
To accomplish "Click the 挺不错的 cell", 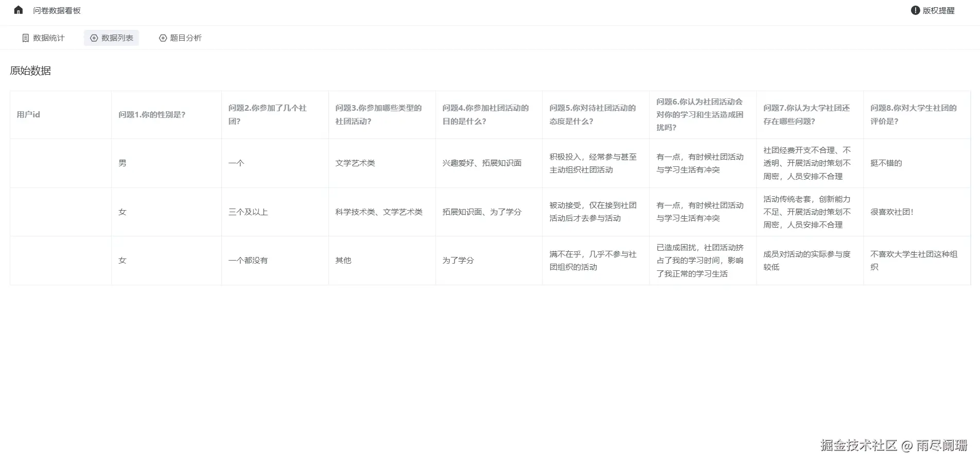I will (x=917, y=163).
